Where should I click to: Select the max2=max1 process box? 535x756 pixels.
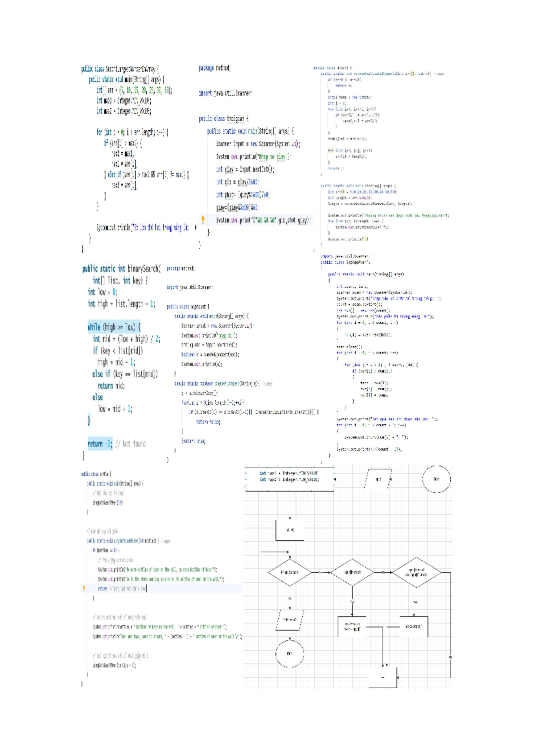tap(352, 627)
